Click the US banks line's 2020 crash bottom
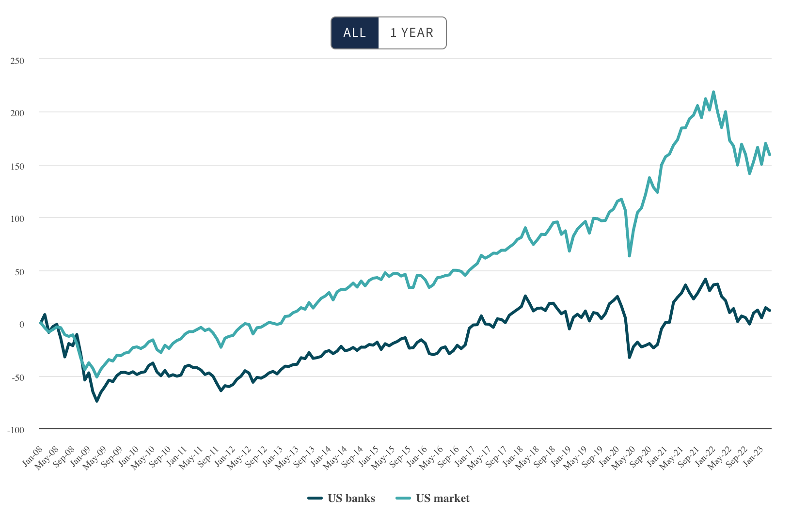 coord(630,357)
